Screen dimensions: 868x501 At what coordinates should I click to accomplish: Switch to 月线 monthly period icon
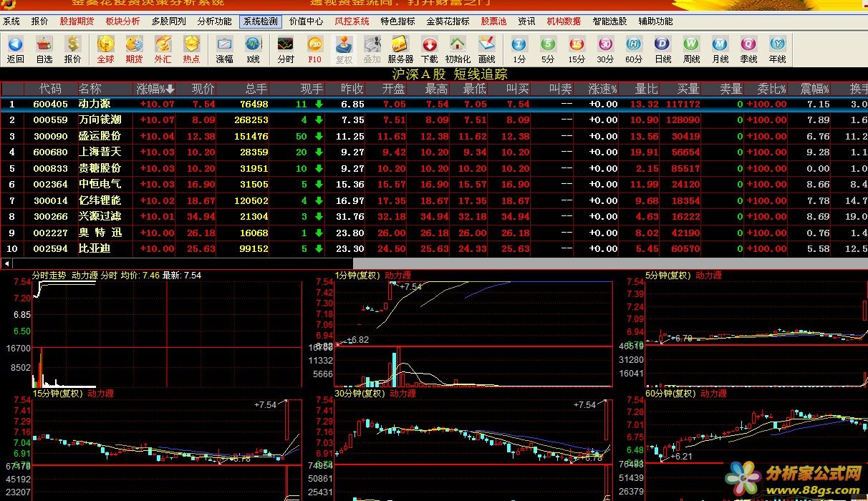coord(720,49)
